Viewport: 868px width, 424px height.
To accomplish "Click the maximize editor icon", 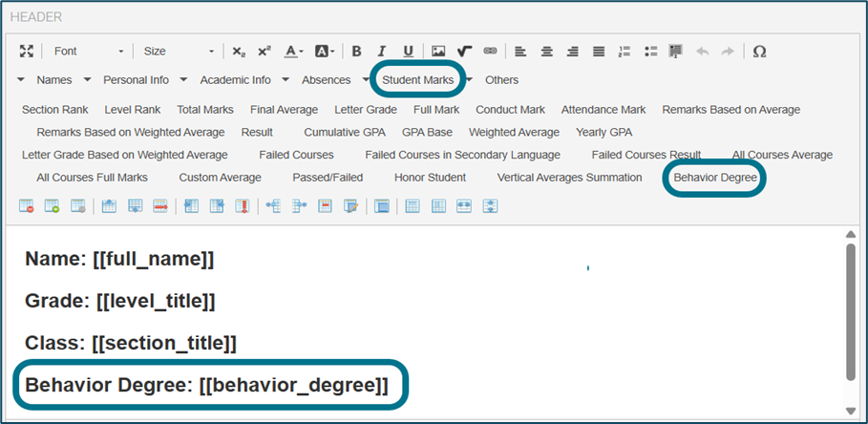I will [x=27, y=51].
